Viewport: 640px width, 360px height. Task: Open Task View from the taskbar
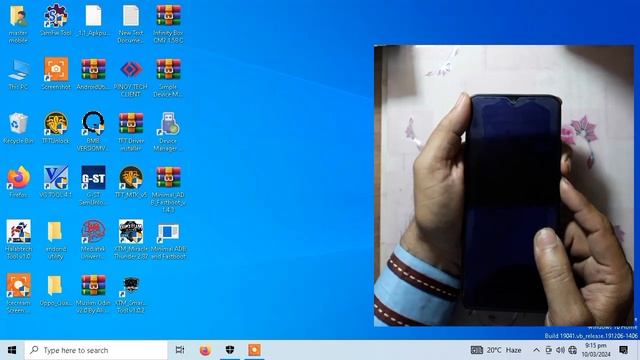180,350
